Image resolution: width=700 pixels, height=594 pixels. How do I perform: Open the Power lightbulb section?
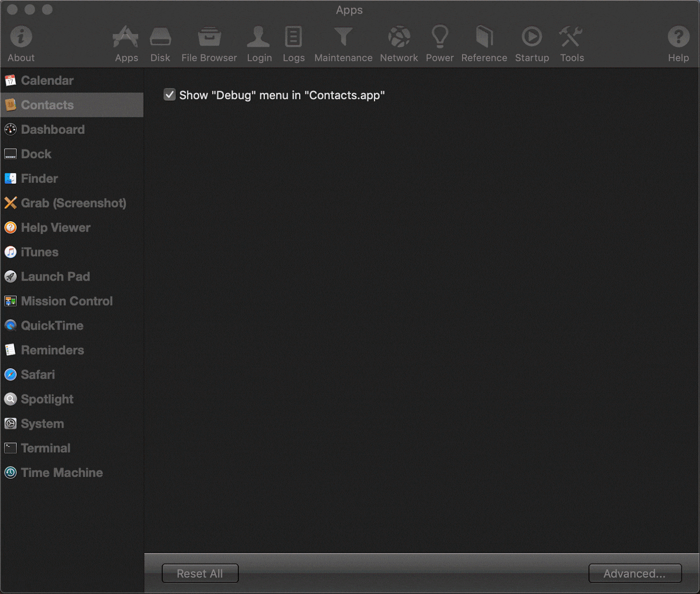pyautogui.click(x=439, y=44)
